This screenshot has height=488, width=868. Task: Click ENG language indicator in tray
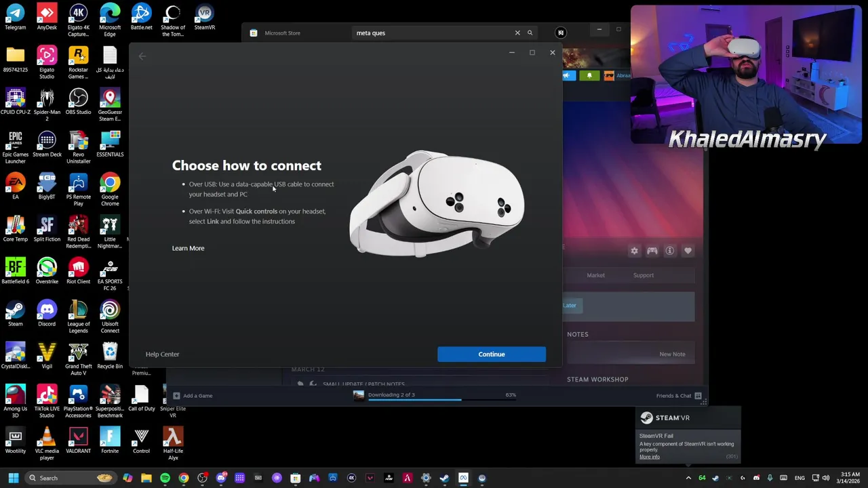coord(800,478)
